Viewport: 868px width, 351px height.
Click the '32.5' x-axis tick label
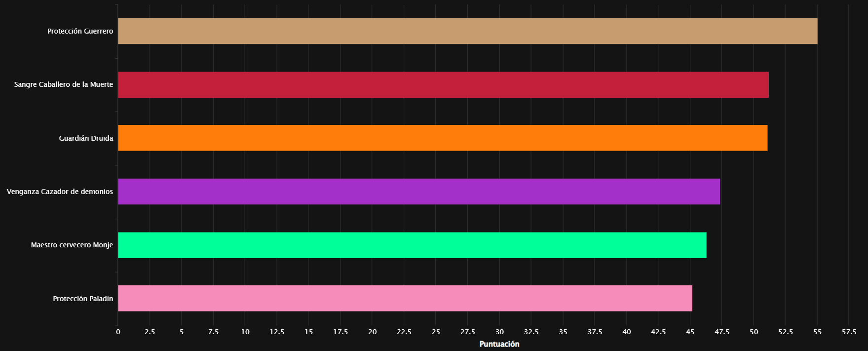pos(531,332)
